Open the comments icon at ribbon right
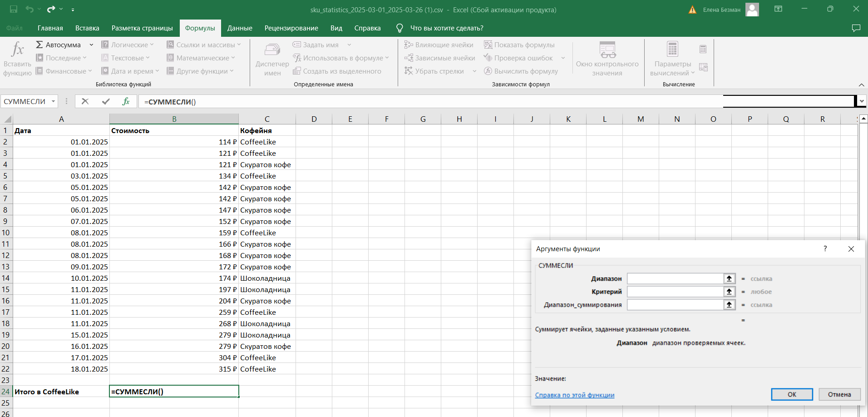 (856, 28)
